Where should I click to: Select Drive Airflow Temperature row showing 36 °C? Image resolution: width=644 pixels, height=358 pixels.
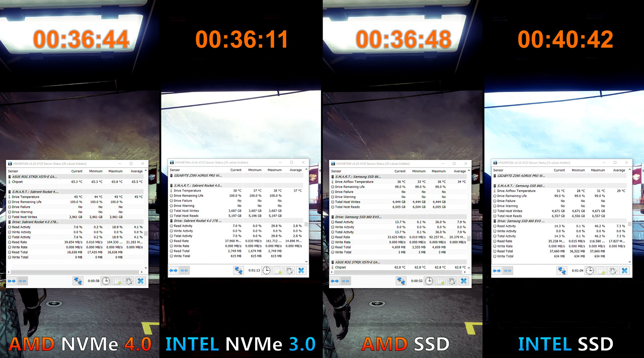point(398,182)
